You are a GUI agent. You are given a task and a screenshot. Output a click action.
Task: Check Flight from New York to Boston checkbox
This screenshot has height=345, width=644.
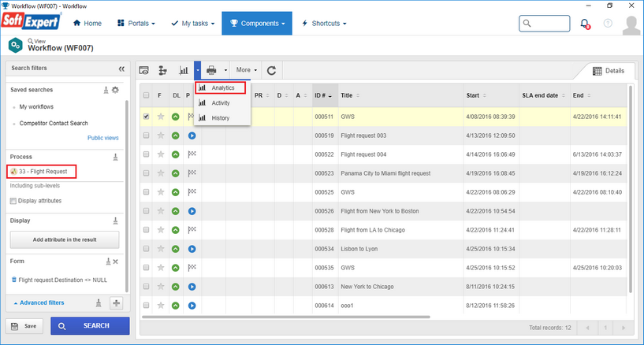point(146,211)
